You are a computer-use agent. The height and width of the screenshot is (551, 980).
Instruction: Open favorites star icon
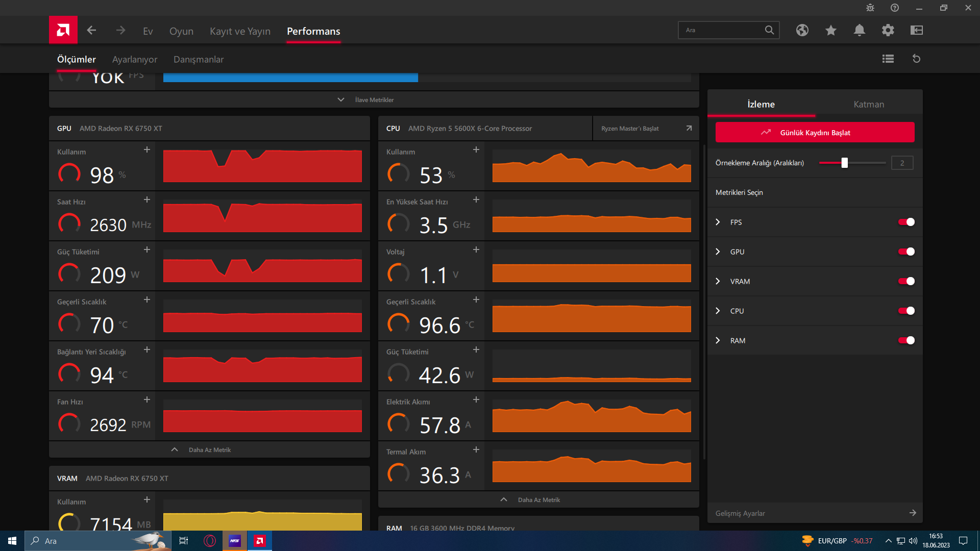(x=830, y=30)
